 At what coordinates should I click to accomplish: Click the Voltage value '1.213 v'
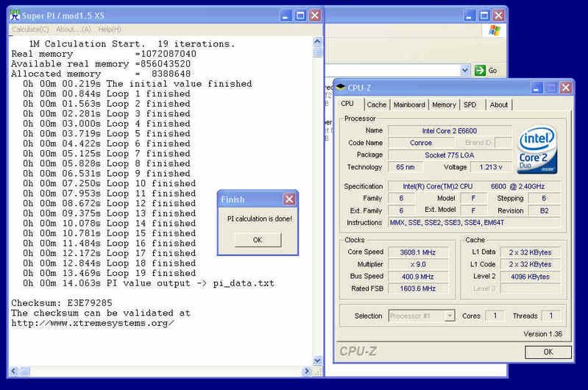pos(491,167)
